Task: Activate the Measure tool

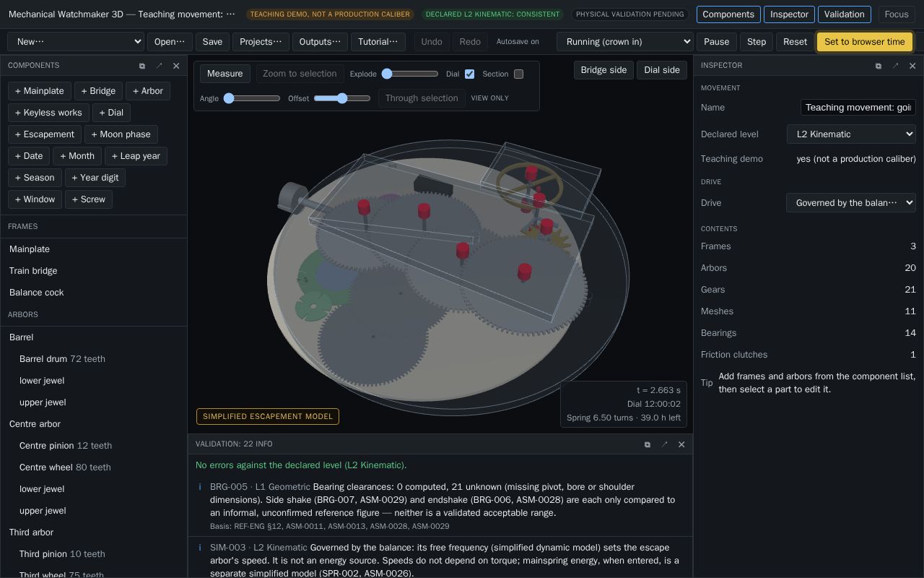Action: pos(225,74)
